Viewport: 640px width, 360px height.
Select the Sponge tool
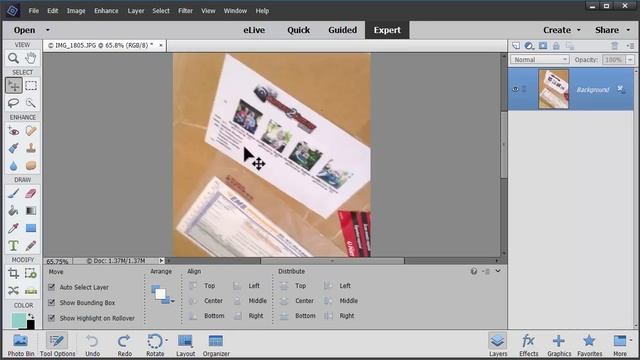point(31,166)
